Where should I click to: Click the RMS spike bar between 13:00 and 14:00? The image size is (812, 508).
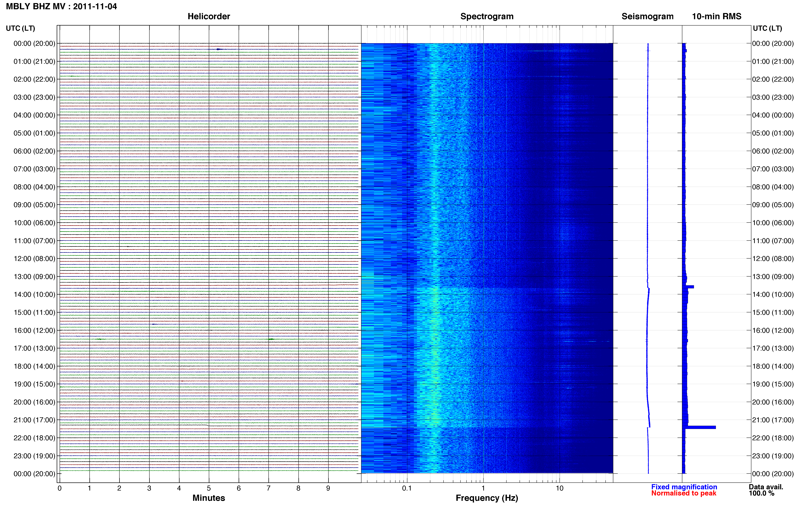pyautogui.click(x=688, y=287)
